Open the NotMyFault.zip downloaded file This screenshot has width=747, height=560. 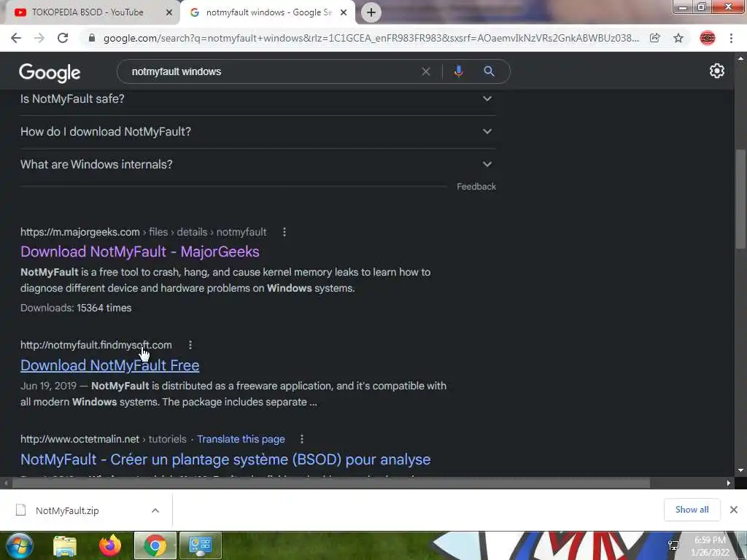[66, 510]
